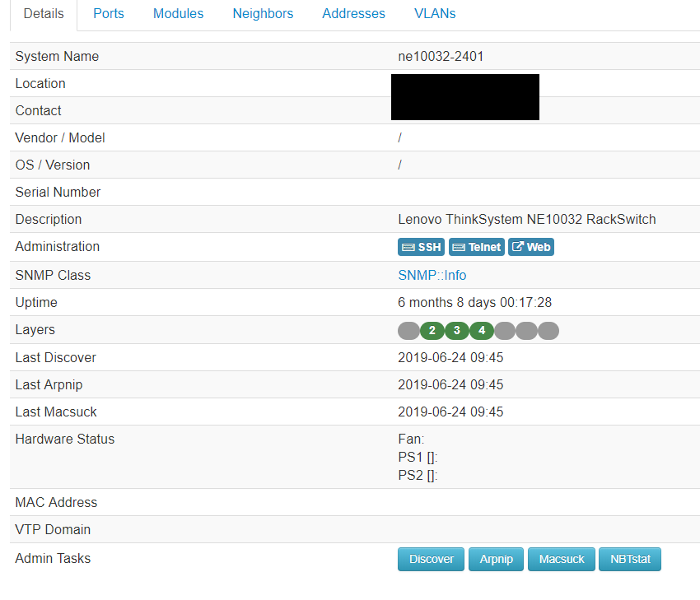700x600 pixels.
Task: Open the Modules tab
Action: tap(178, 14)
